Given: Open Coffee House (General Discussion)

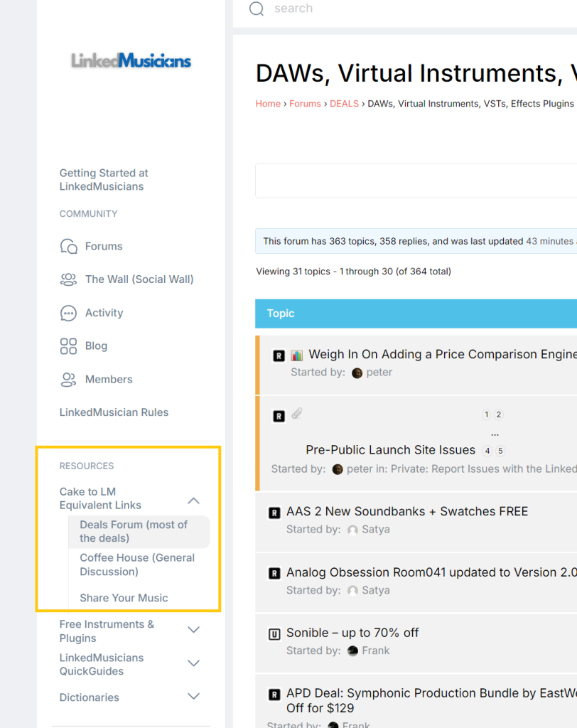Looking at the screenshot, I should click(136, 564).
